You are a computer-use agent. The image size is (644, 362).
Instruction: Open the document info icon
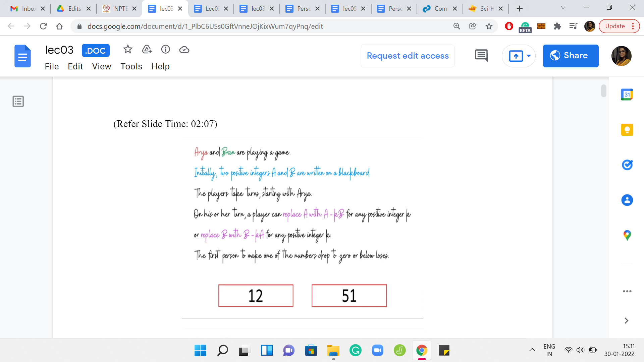(166, 50)
